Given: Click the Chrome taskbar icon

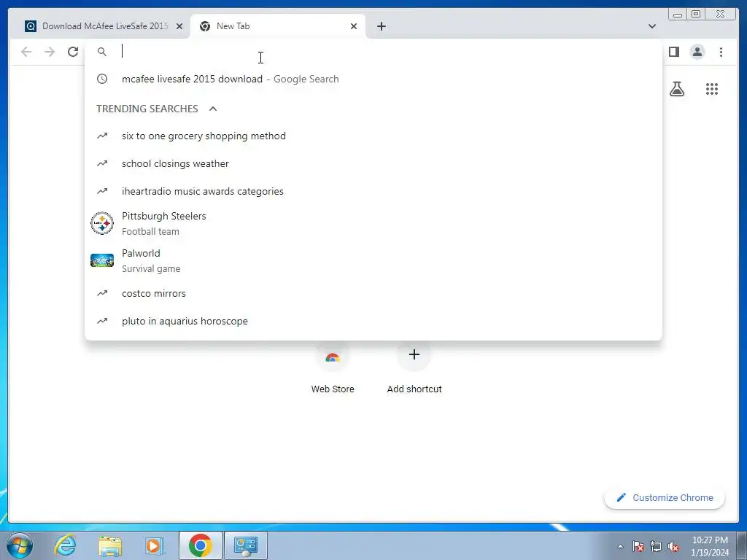Looking at the screenshot, I should pyautogui.click(x=200, y=545).
